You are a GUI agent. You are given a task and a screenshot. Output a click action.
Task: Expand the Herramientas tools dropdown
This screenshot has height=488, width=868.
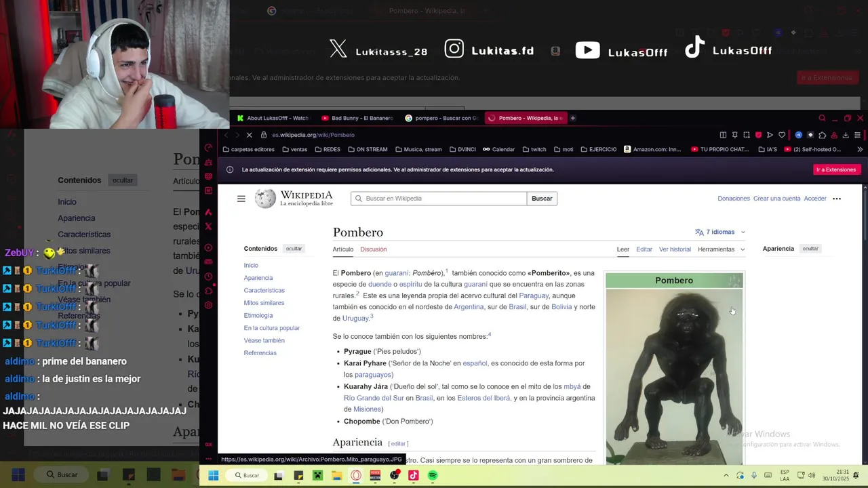tap(721, 249)
